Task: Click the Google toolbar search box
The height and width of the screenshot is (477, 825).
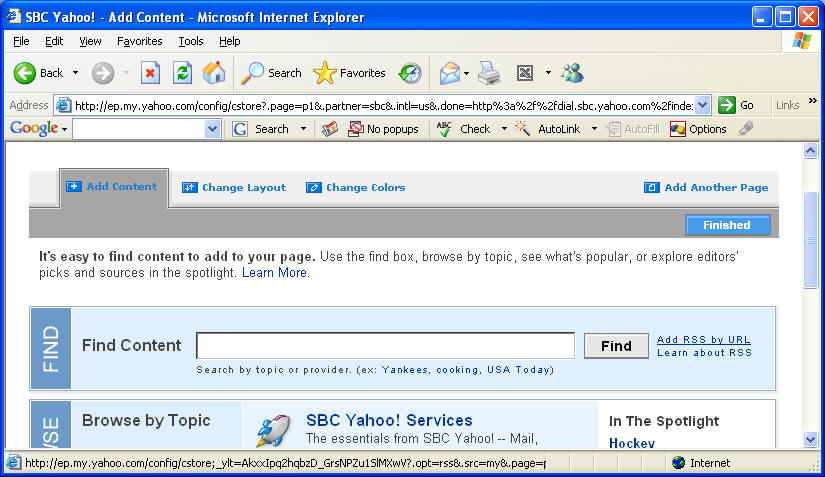Action: click(139, 129)
